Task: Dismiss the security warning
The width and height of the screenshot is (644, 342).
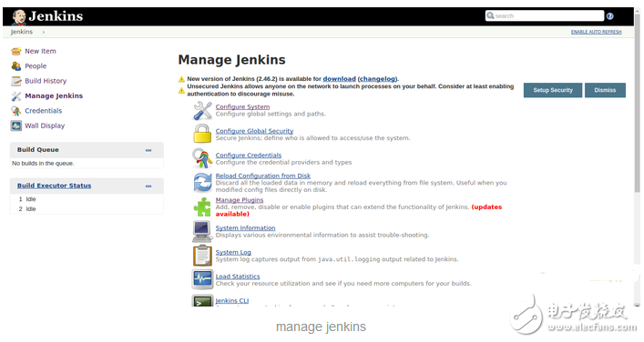Action: tap(605, 90)
